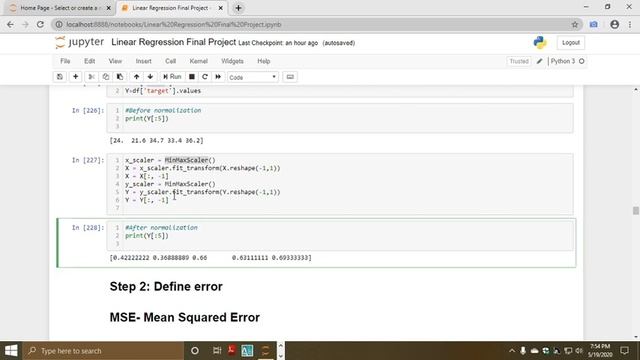This screenshot has height=360, width=640.
Task: Click the Windows Start button
Action: 11,351
